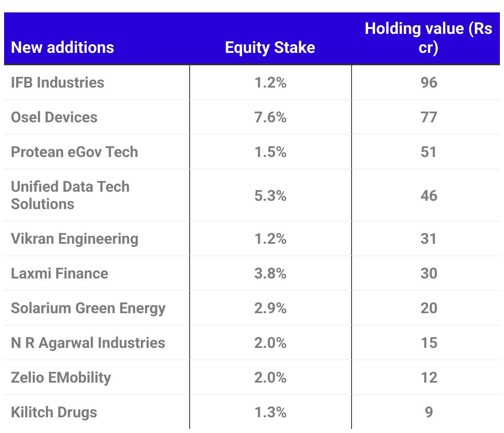This screenshot has width=504, height=433.
Task: Select the Laxmi Finance entry
Action: coord(59,274)
